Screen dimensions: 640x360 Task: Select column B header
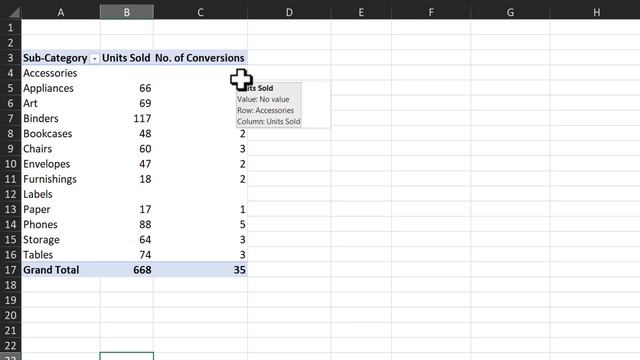coord(127,12)
